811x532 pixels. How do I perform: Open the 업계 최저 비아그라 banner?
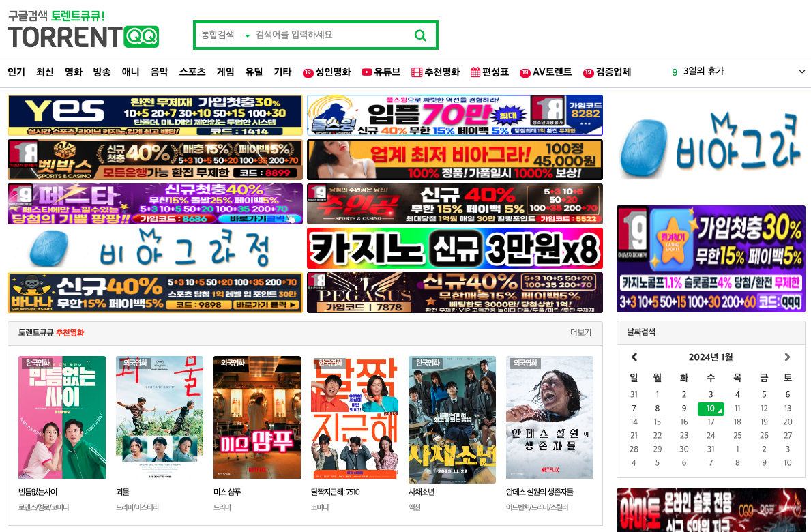pos(455,159)
